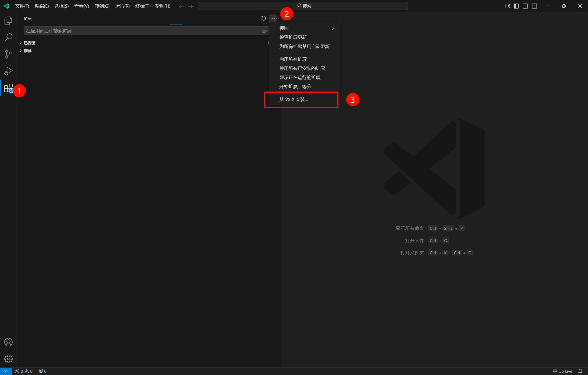Expand the 已安装 section
The width and height of the screenshot is (588, 375).
(29, 43)
